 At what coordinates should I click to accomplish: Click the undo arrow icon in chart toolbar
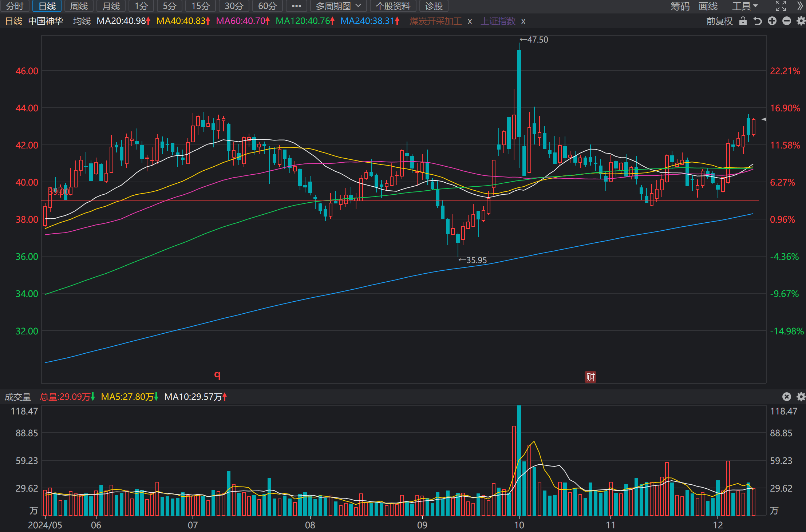758,21
